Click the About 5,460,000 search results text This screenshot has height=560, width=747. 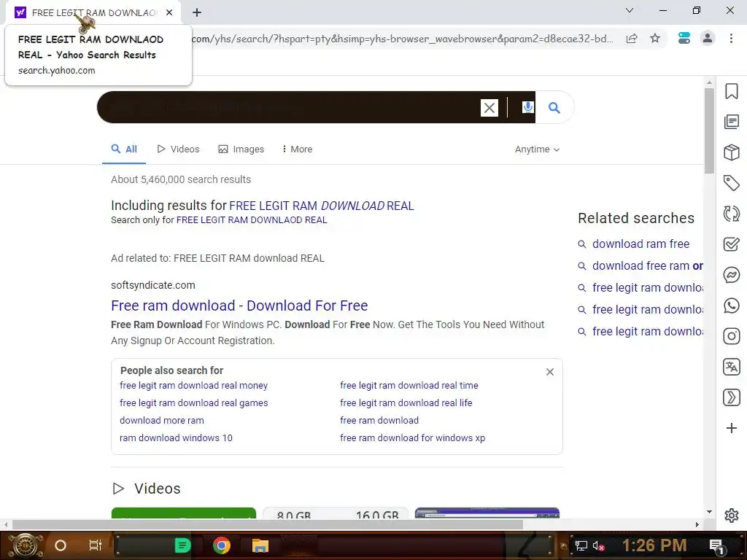[x=181, y=179]
